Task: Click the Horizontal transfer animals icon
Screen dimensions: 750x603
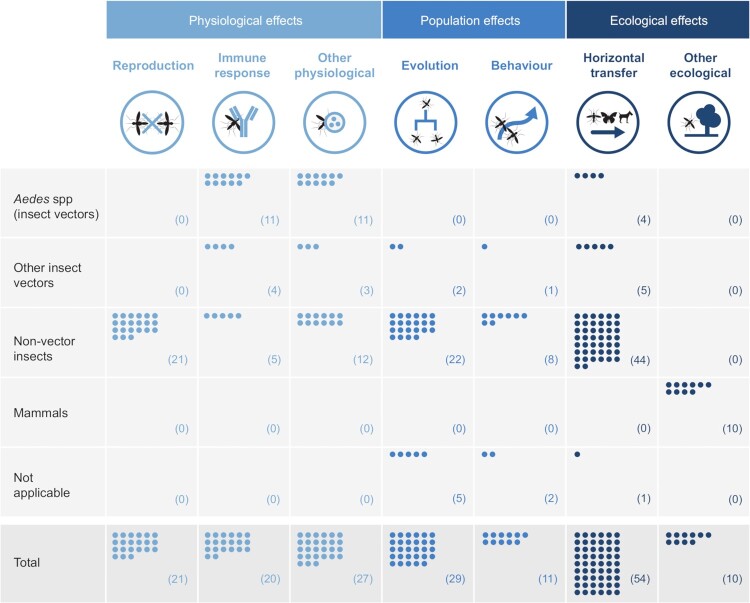Action: coord(608,122)
